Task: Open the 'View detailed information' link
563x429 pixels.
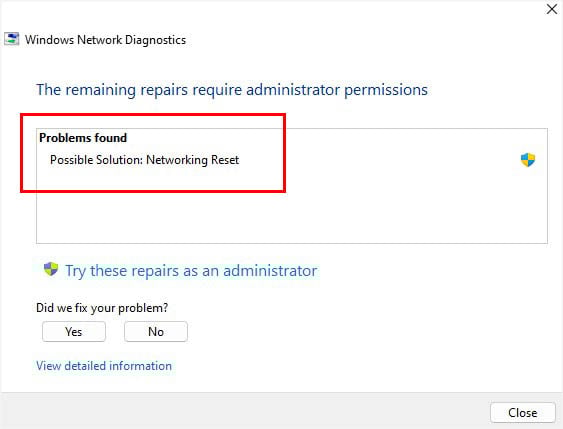Action: click(x=104, y=366)
